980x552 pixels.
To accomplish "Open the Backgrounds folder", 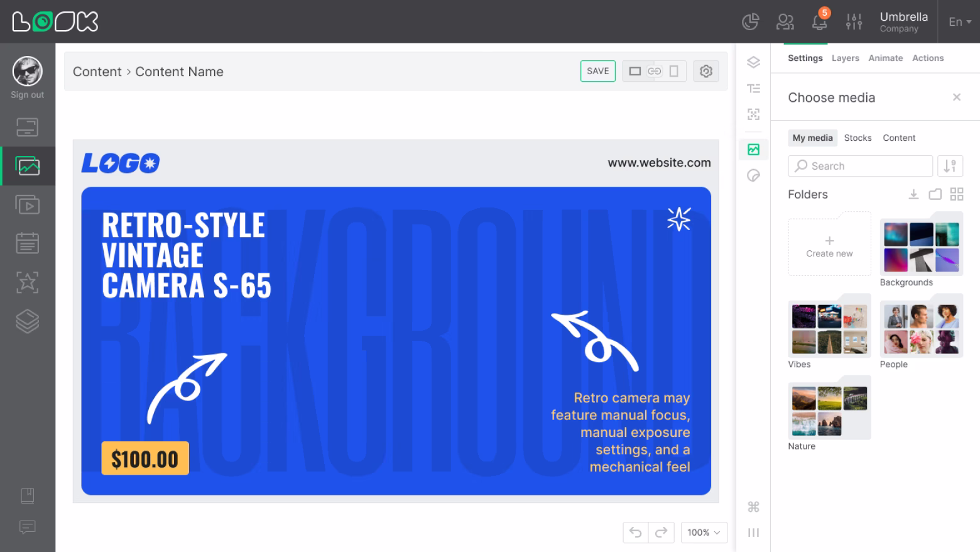I will (x=921, y=250).
